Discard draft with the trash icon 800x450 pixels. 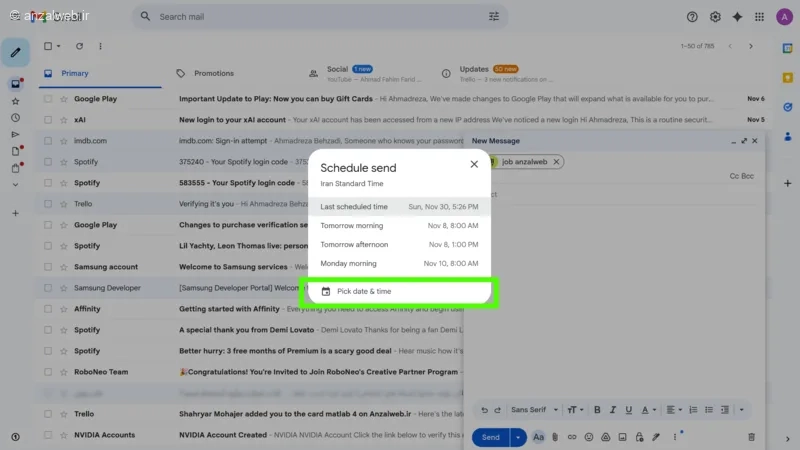751,437
